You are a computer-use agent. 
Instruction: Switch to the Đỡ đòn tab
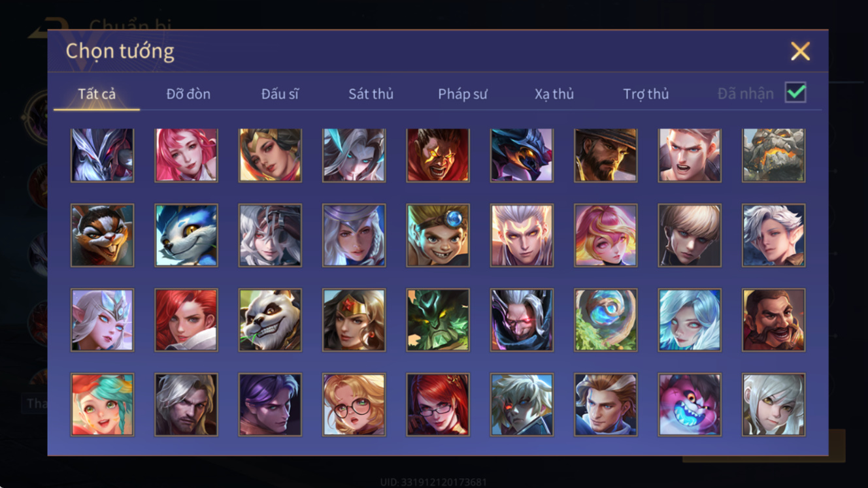[188, 94]
